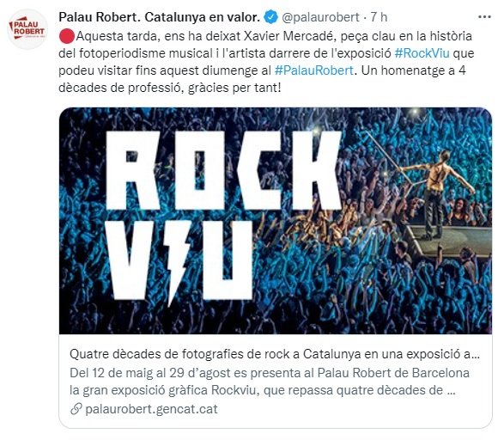
Task: Open the @palaurobert handle
Action: (320, 17)
